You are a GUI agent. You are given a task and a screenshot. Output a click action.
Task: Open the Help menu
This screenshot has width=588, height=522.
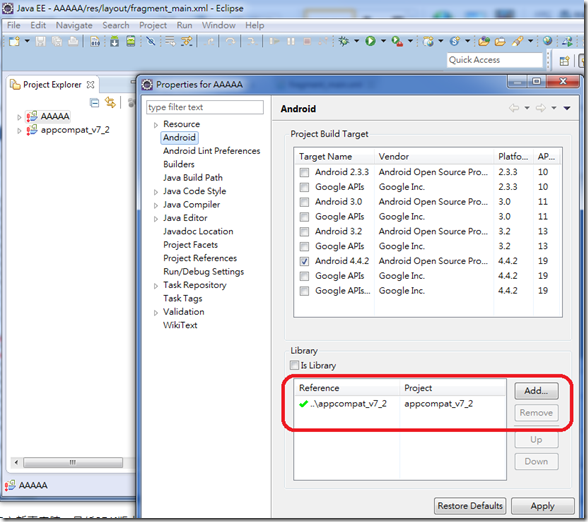point(255,25)
